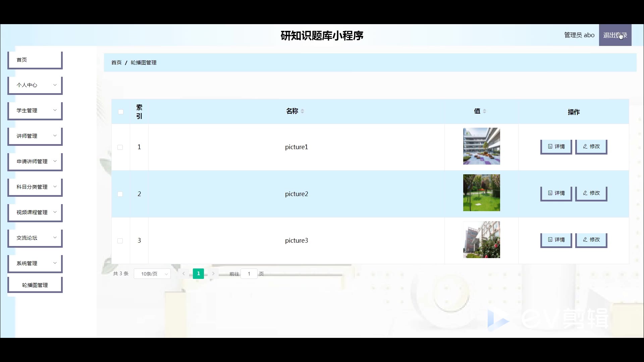
Task: Click 首页 breadcrumb link
Action: [x=116, y=63]
